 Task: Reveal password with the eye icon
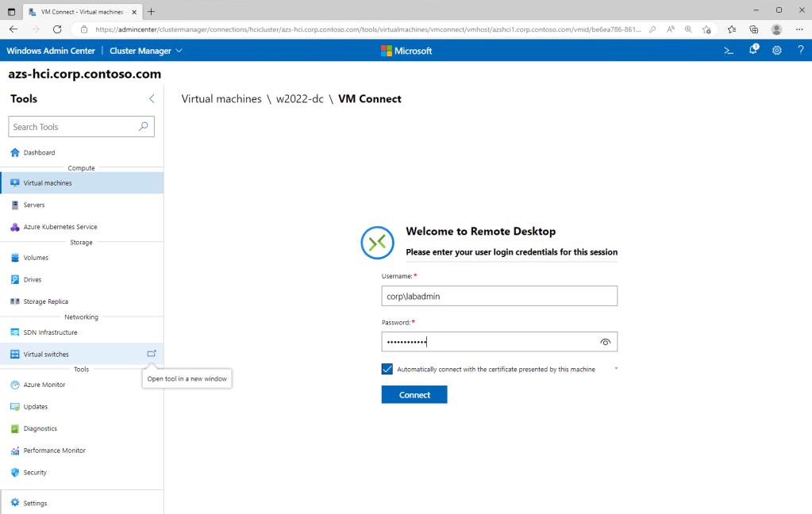pyautogui.click(x=606, y=342)
